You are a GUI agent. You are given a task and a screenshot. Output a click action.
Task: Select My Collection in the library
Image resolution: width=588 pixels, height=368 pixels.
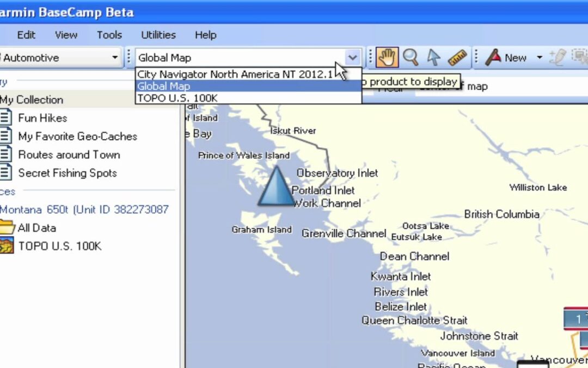click(x=32, y=100)
